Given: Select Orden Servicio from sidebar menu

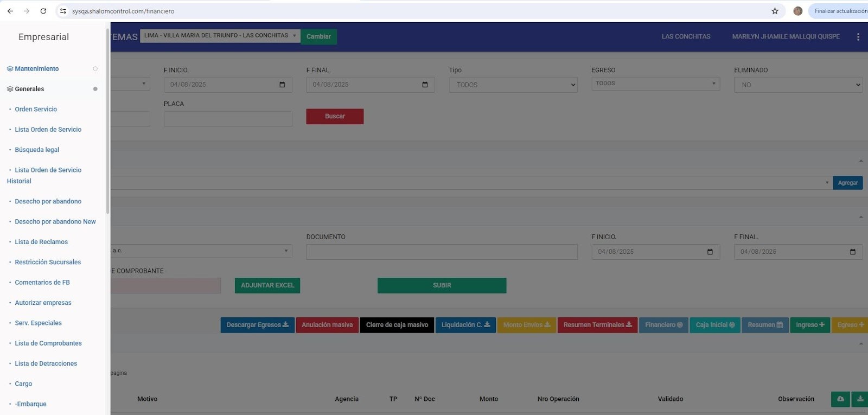Looking at the screenshot, I should [36, 109].
